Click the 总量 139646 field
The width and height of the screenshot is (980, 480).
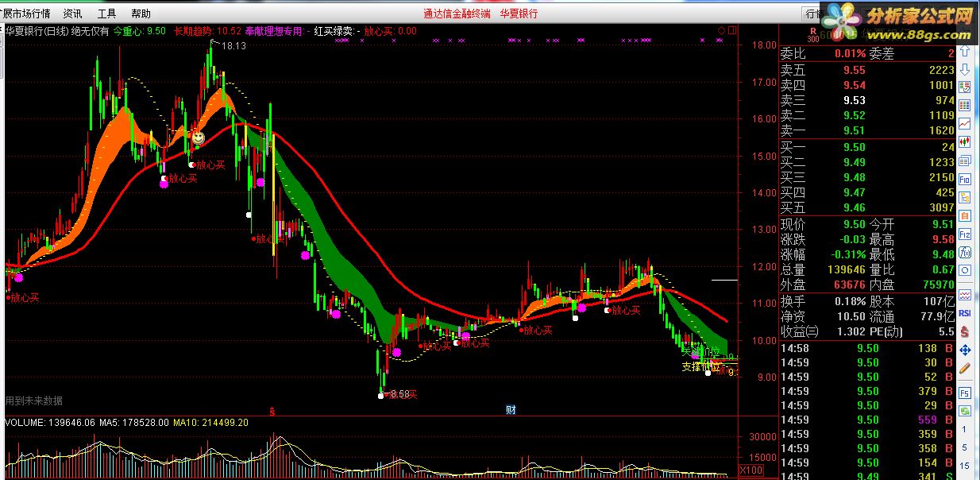pyautogui.click(x=823, y=269)
